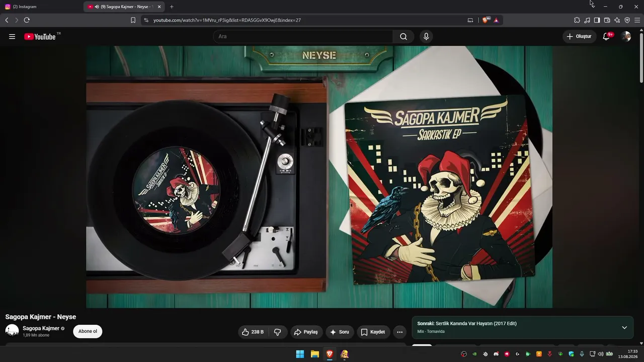Viewport: 644px width, 362px height.
Task: Toggle the browser sidebar panel
Action: tap(597, 20)
